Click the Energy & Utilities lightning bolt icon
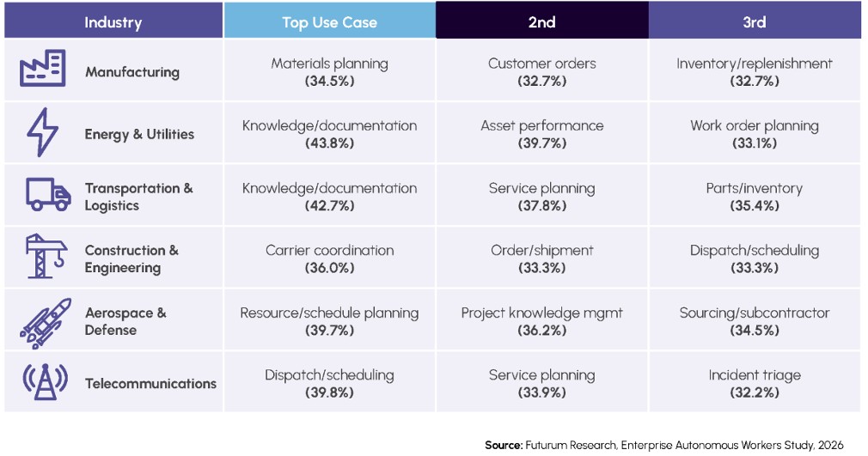The width and height of the screenshot is (868, 456). [x=42, y=131]
